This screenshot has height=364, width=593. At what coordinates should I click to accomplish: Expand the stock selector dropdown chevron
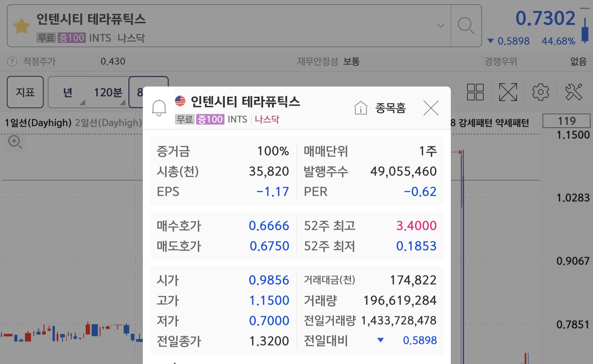click(x=441, y=26)
